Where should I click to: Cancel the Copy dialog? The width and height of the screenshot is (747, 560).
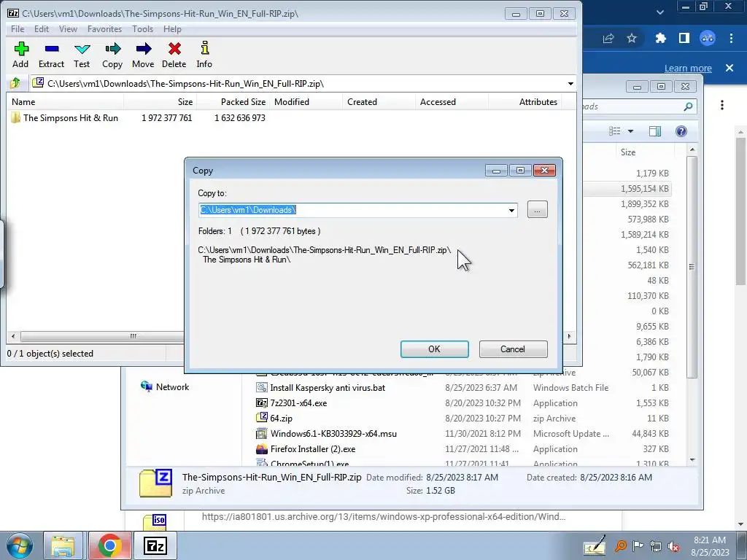[513, 349]
